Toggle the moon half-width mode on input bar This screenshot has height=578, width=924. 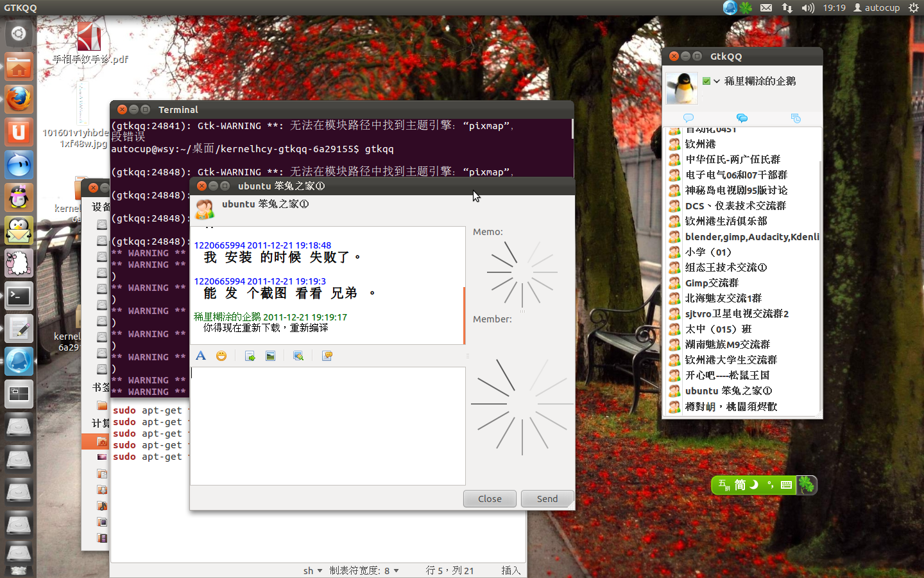coord(755,485)
